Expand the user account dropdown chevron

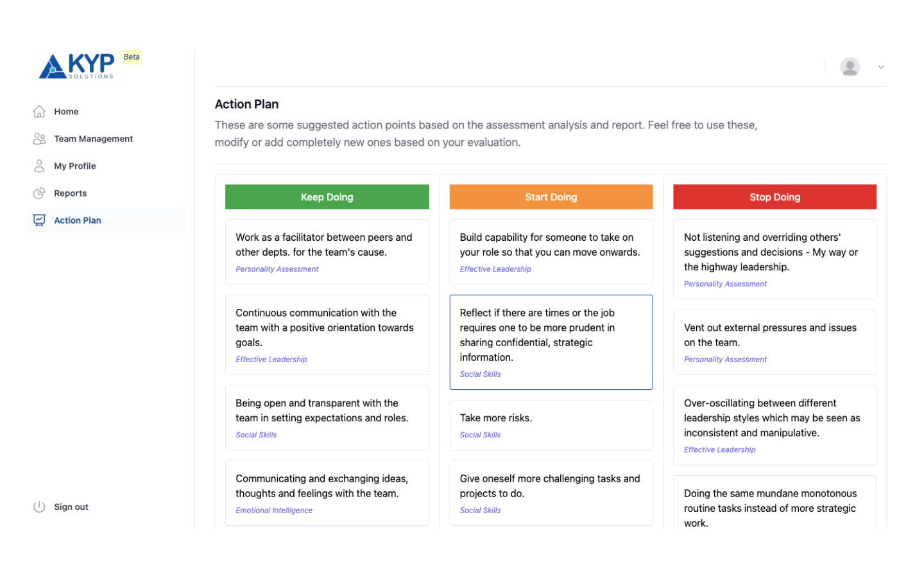(x=881, y=67)
